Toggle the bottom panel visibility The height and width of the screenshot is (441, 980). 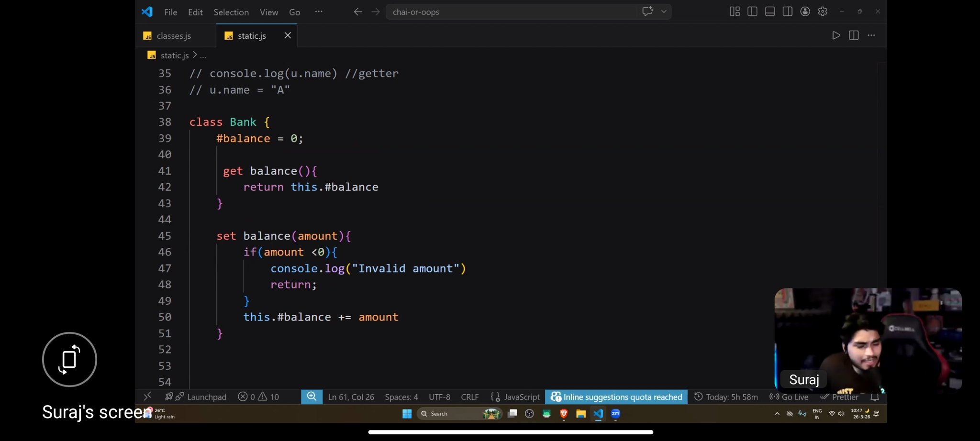pyautogui.click(x=770, y=11)
